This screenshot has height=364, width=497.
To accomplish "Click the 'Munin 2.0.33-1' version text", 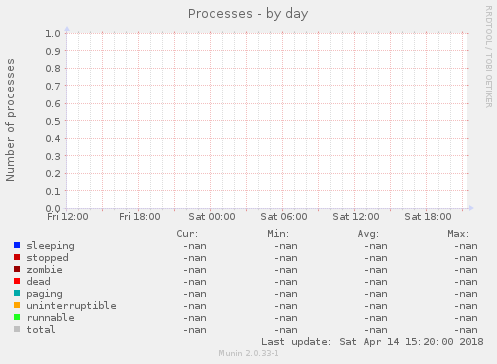I will pos(248,353).
